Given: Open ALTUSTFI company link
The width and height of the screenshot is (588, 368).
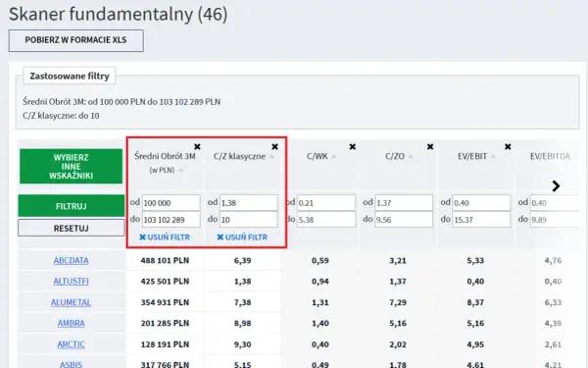Looking at the screenshot, I should click(x=72, y=282).
